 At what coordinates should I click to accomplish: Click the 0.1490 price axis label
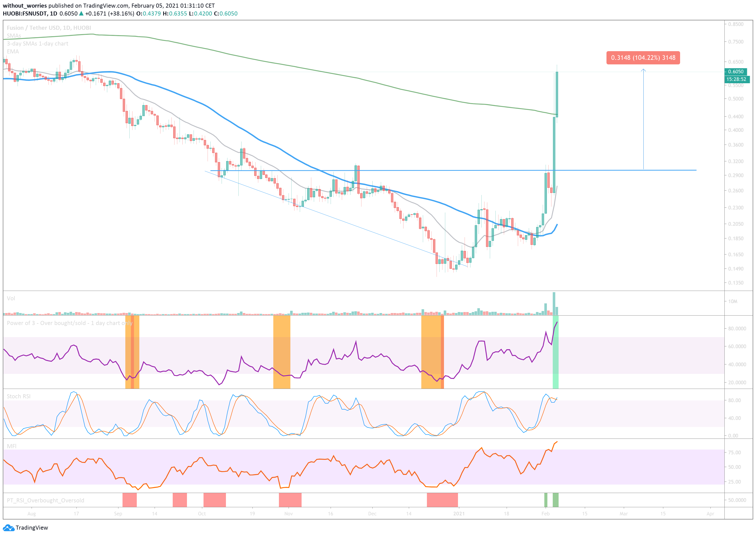pyautogui.click(x=736, y=269)
